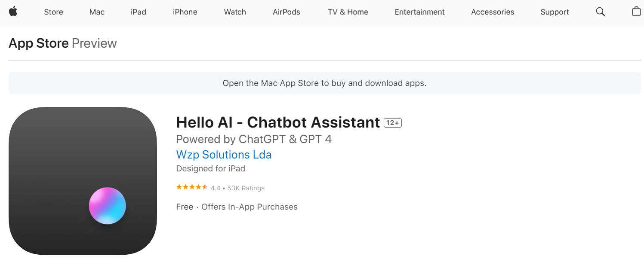
Task: Click the 12+ age rating badge
Action: pos(392,123)
